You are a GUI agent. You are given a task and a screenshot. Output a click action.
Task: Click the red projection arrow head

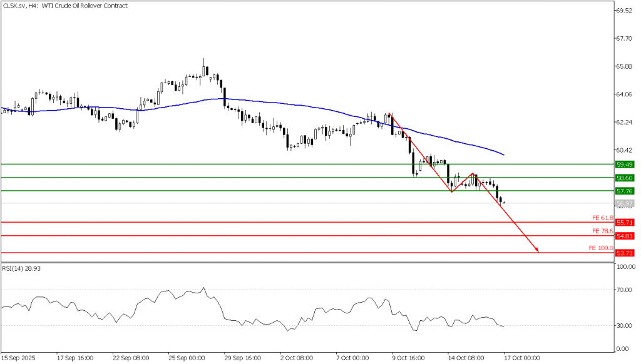tap(536, 251)
